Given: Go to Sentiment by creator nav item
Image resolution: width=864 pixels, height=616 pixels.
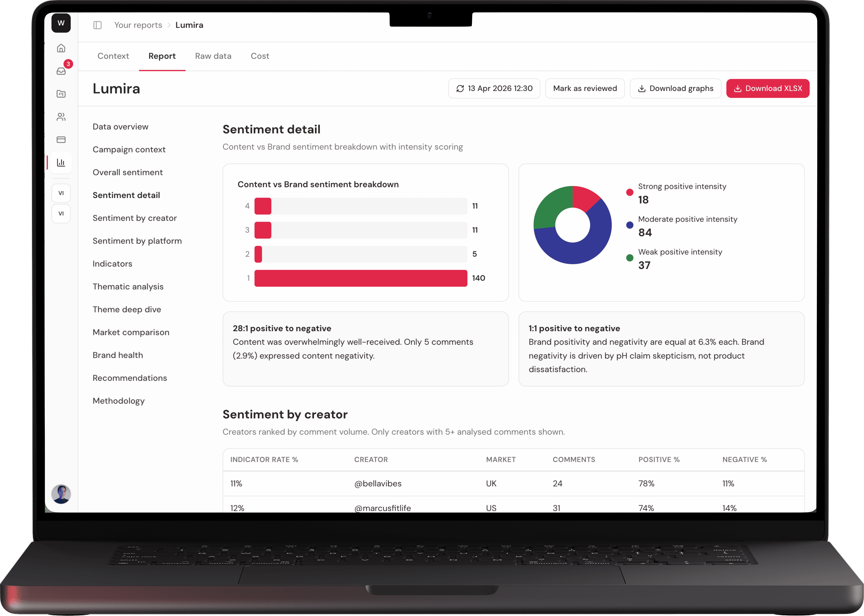Looking at the screenshot, I should pos(135,218).
